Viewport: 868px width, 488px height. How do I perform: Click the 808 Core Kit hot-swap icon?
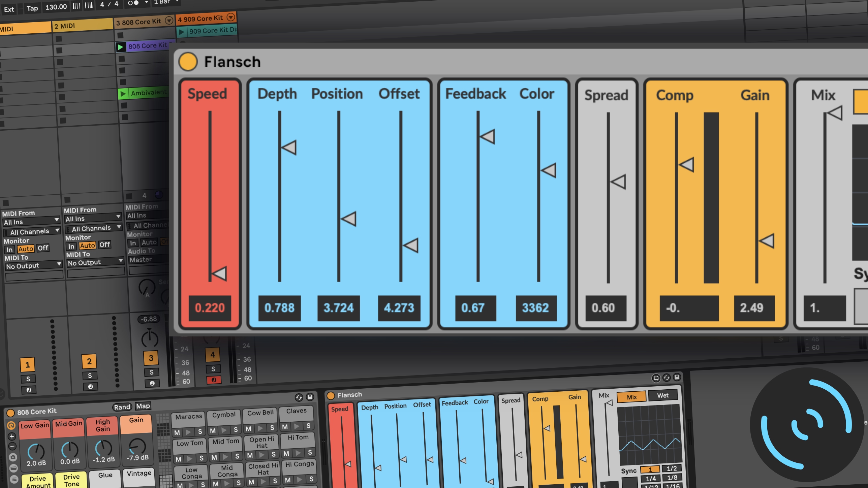point(299,398)
